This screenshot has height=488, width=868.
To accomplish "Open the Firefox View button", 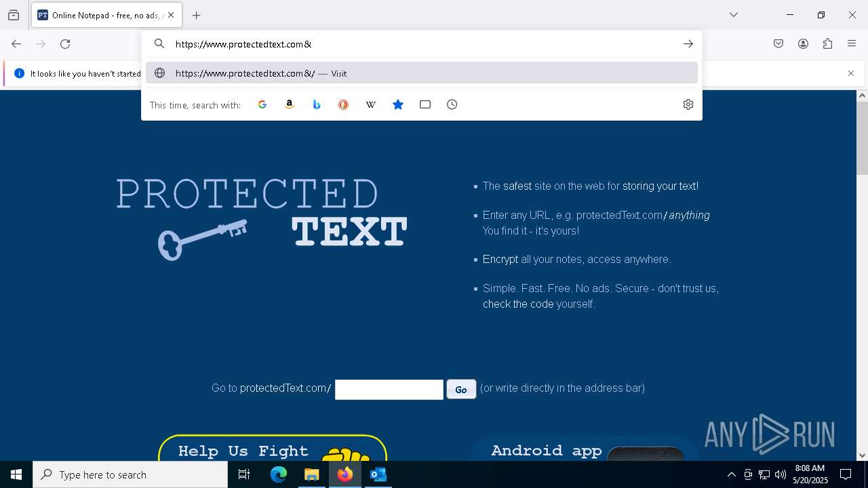I will [14, 15].
